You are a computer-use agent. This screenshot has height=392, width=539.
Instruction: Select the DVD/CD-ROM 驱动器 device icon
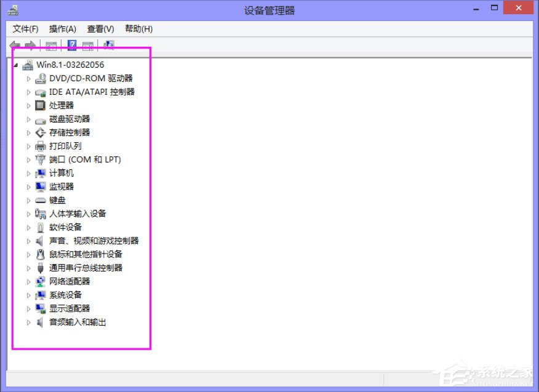pyautogui.click(x=41, y=78)
